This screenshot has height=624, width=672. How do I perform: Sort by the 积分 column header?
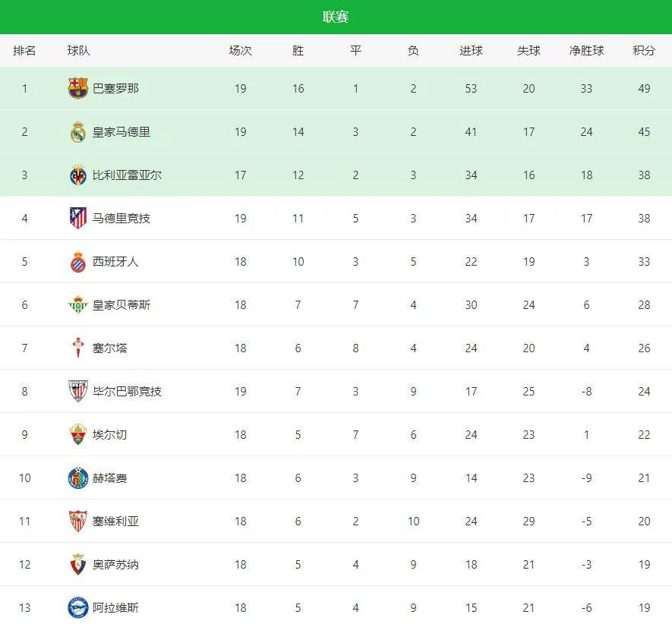coord(644,51)
